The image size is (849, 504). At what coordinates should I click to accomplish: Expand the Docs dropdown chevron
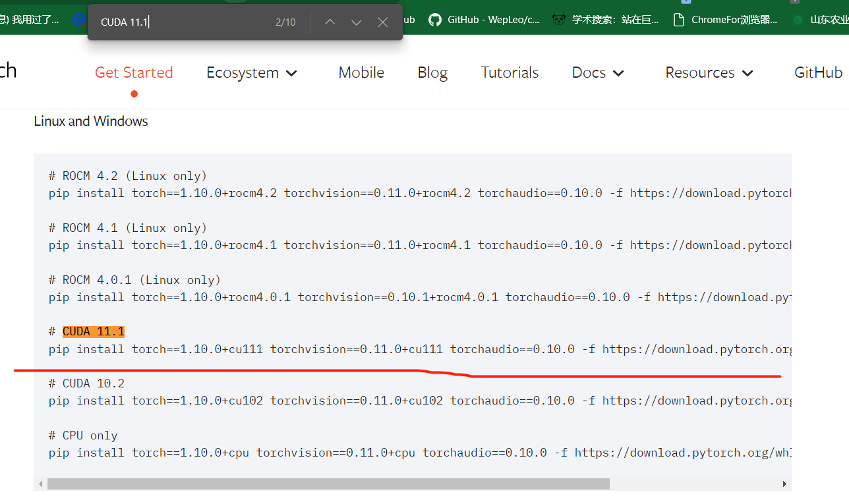(618, 73)
